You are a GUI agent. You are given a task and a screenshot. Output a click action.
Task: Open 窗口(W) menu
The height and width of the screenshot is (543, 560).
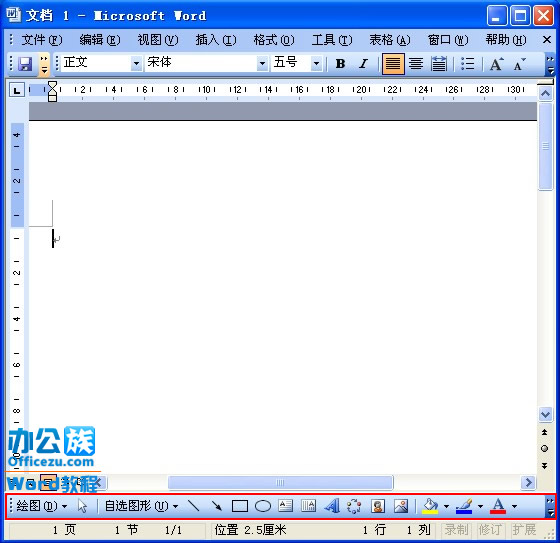(448, 40)
